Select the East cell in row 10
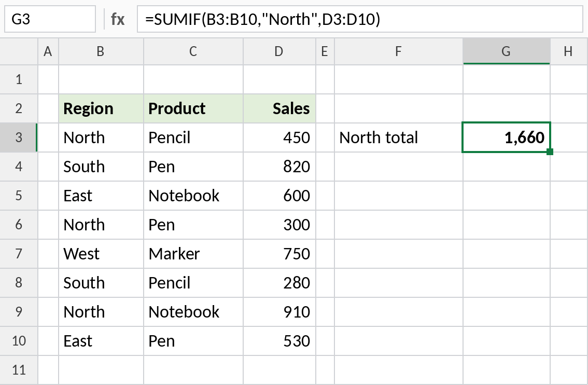Image resolution: width=588 pixels, height=385 pixels. (101, 341)
